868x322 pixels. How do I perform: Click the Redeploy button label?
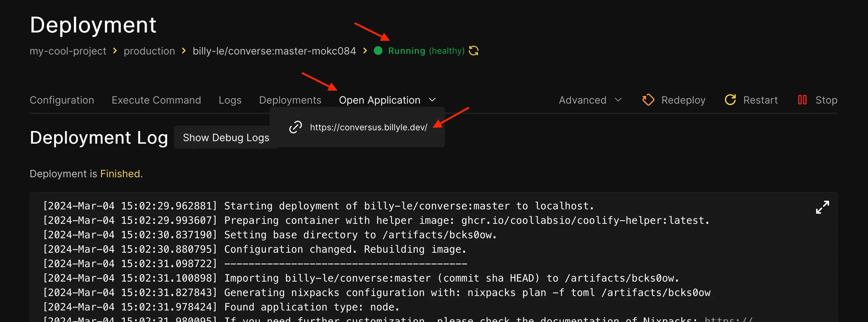point(683,100)
